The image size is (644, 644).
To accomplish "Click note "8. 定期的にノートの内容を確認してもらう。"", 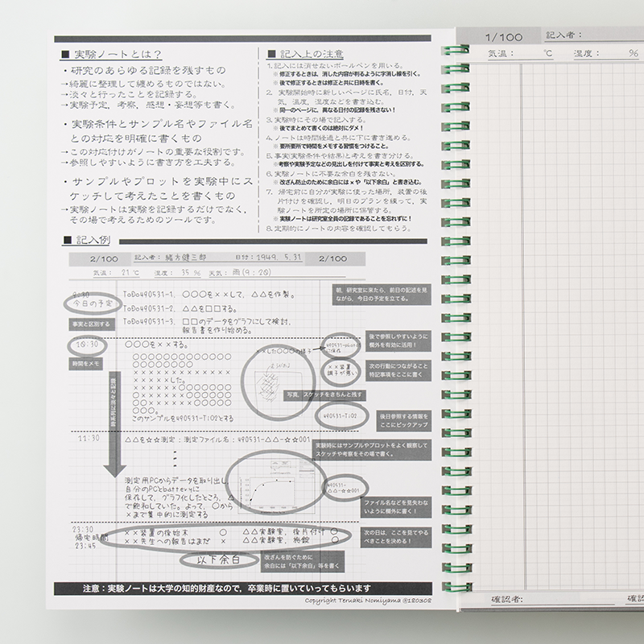I will tap(338, 228).
